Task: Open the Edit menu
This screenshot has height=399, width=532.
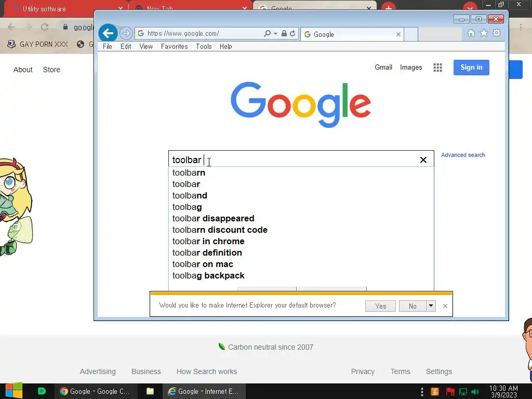Action: coord(126,46)
